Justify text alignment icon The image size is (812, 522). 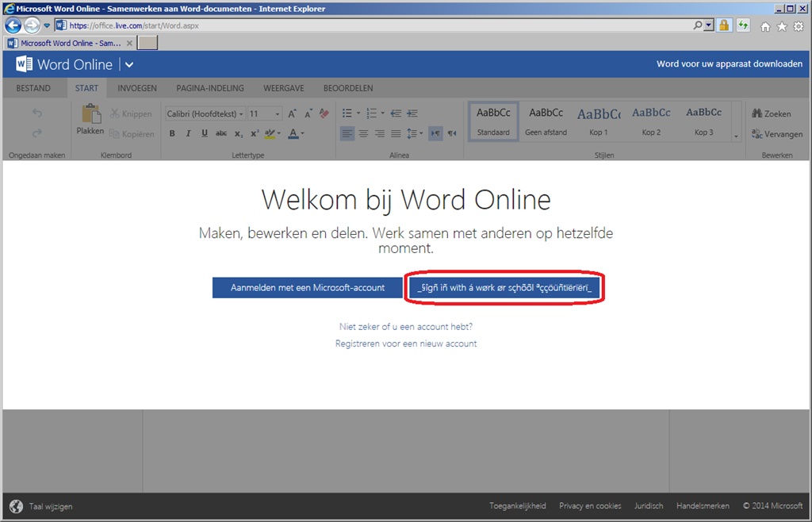396,133
